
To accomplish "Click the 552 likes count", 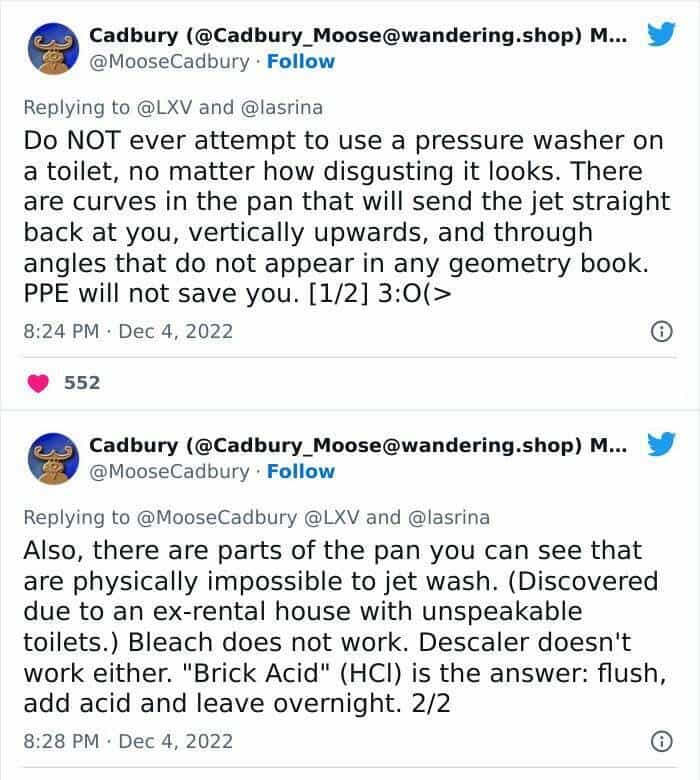I will click(x=81, y=382).
